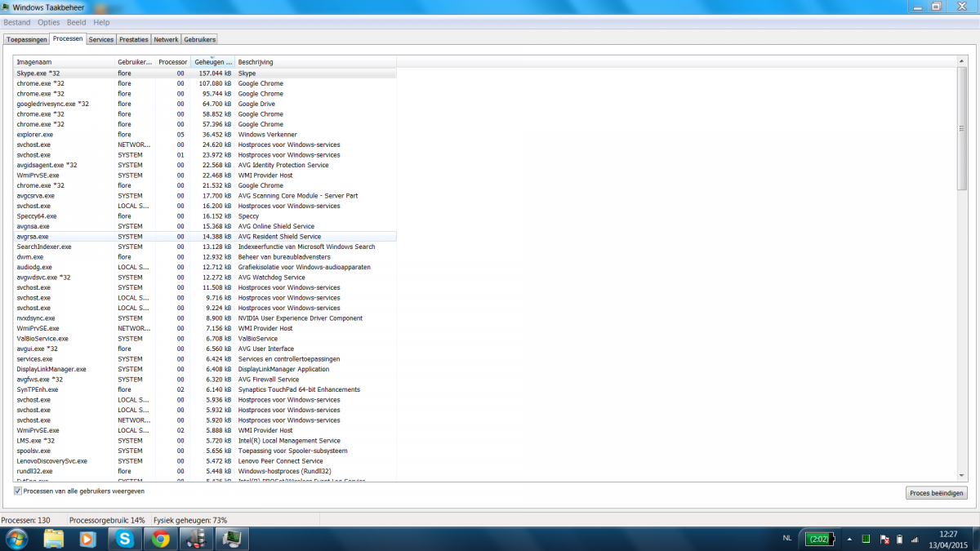
Task: Select the avgidsagent.exe *32 process
Action: [205, 165]
